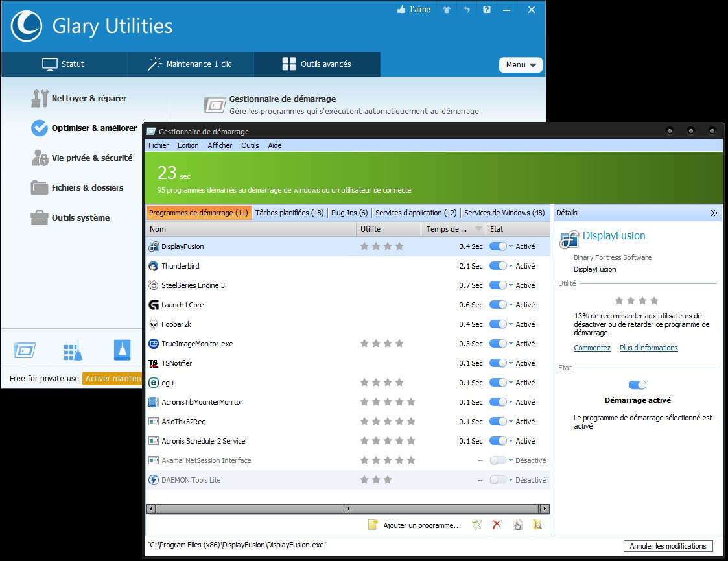The image size is (728, 561).
Task: Click the undo arrow icon in Glary Utilities title bar
Action: (x=466, y=9)
